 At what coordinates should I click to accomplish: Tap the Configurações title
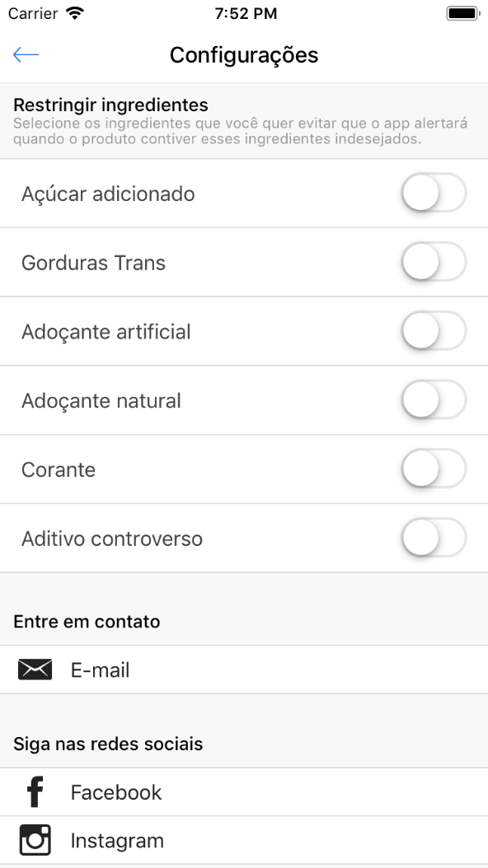244,55
